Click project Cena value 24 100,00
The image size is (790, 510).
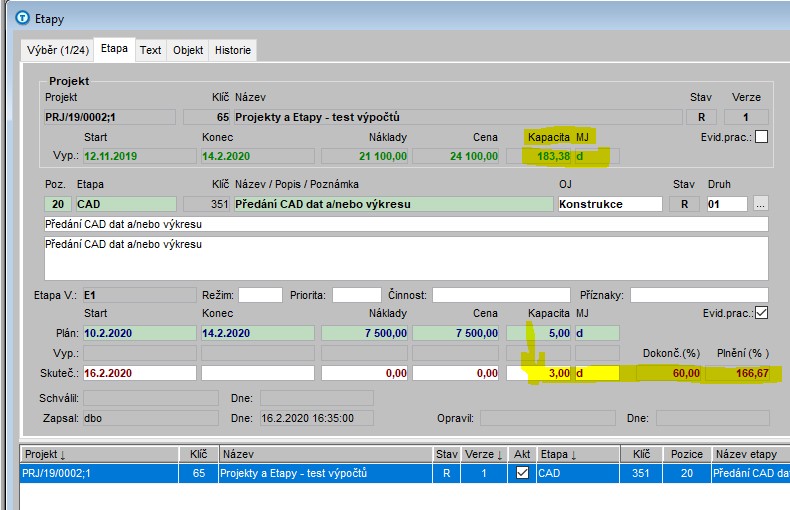tap(455, 156)
